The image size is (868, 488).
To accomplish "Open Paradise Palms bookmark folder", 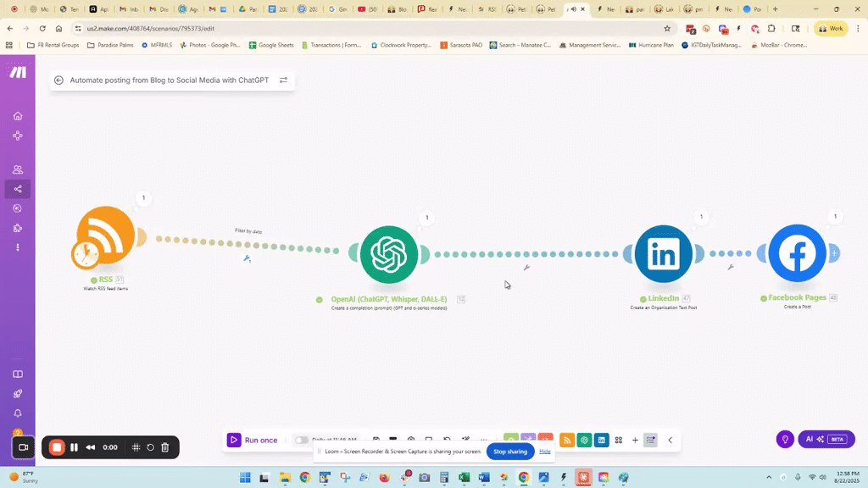I will pyautogui.click(x=110, y=45).
